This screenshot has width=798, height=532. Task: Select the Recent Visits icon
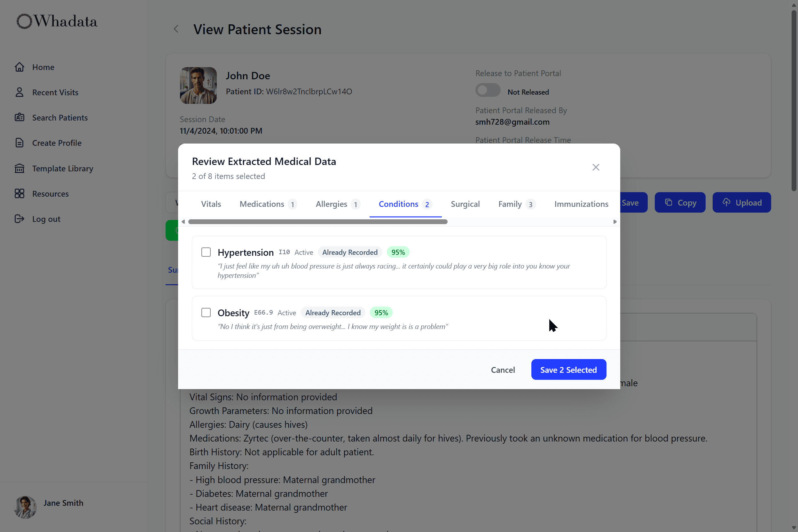tap(20, 92)
